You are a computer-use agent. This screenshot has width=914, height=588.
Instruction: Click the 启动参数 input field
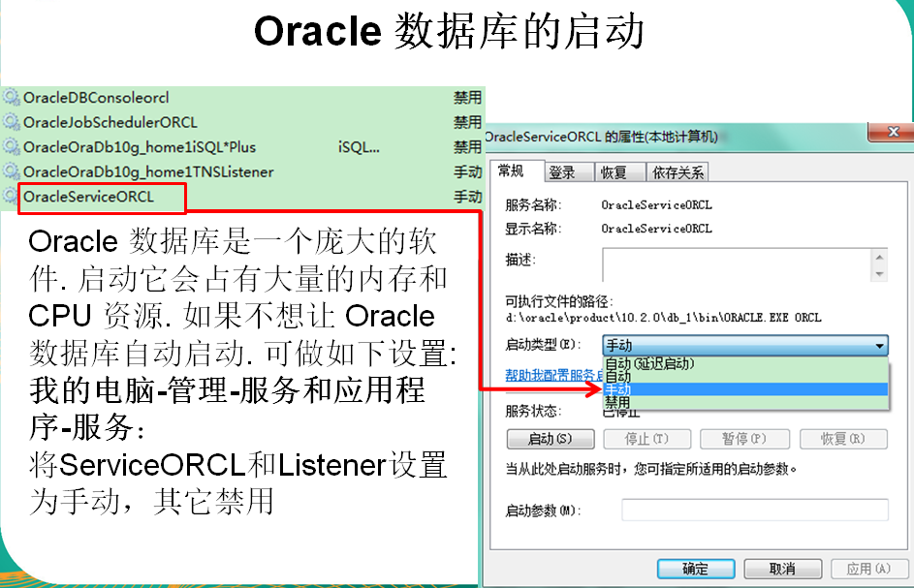[x=755, y=510]
